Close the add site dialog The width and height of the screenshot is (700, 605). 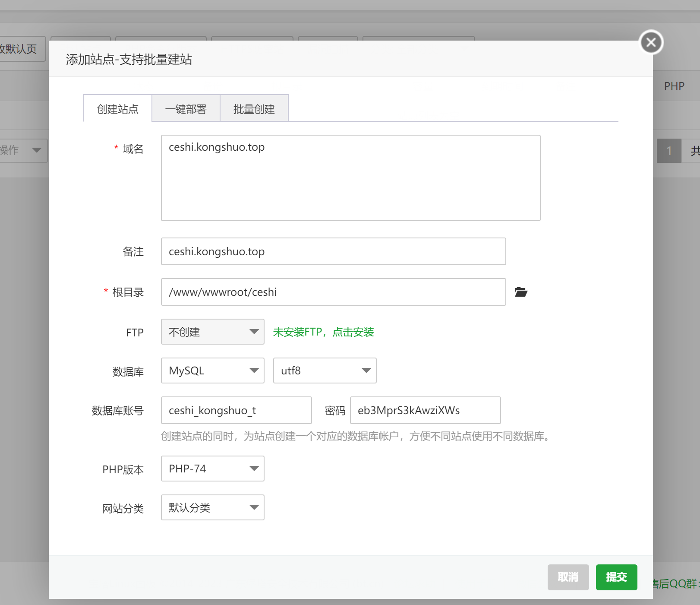pos(651,42)
